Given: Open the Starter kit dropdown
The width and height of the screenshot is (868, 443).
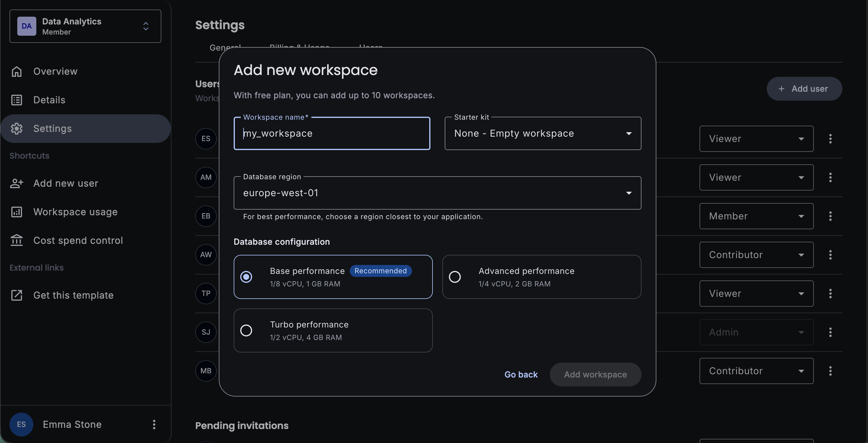Looking at the screenshot, I should 542,133.
